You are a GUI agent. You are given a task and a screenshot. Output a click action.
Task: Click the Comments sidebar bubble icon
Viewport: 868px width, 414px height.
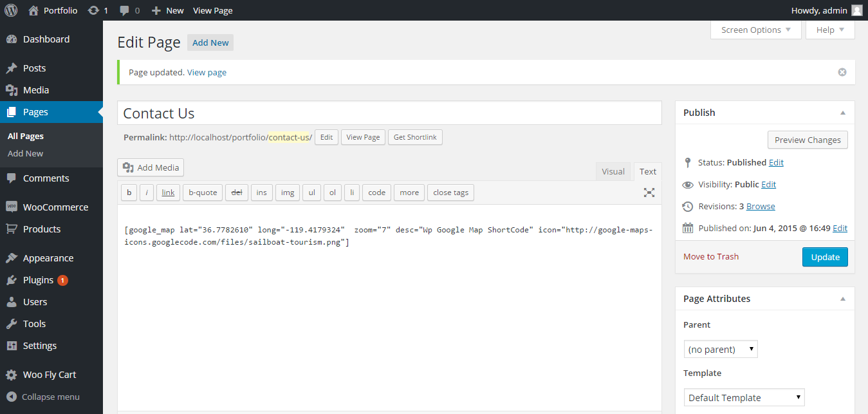click(x=12, y=178)
